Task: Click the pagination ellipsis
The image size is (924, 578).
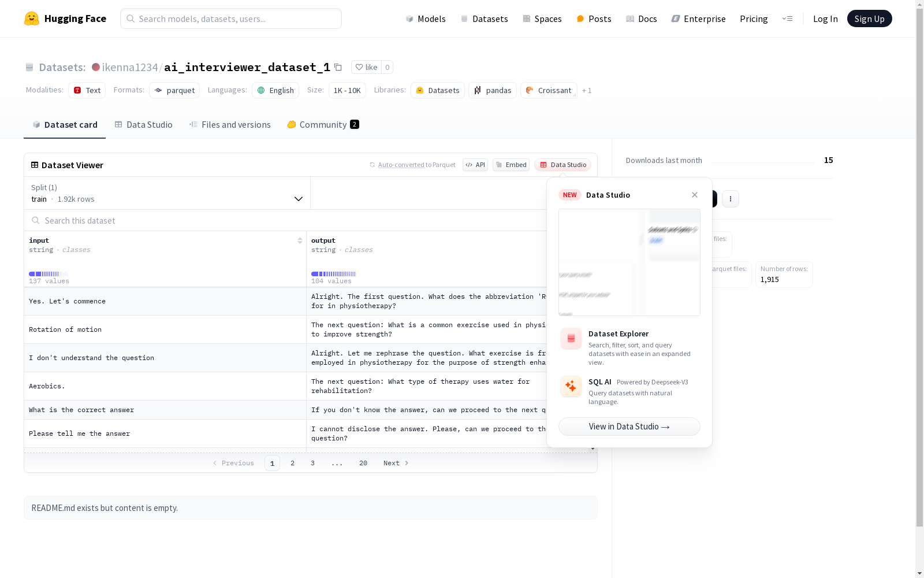Action: 337,463
